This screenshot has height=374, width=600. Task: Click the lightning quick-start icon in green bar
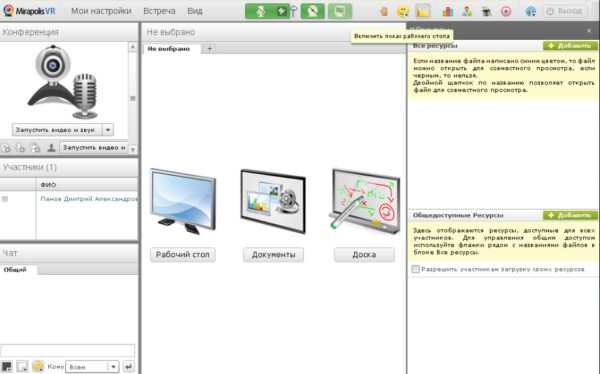(282, 11)
